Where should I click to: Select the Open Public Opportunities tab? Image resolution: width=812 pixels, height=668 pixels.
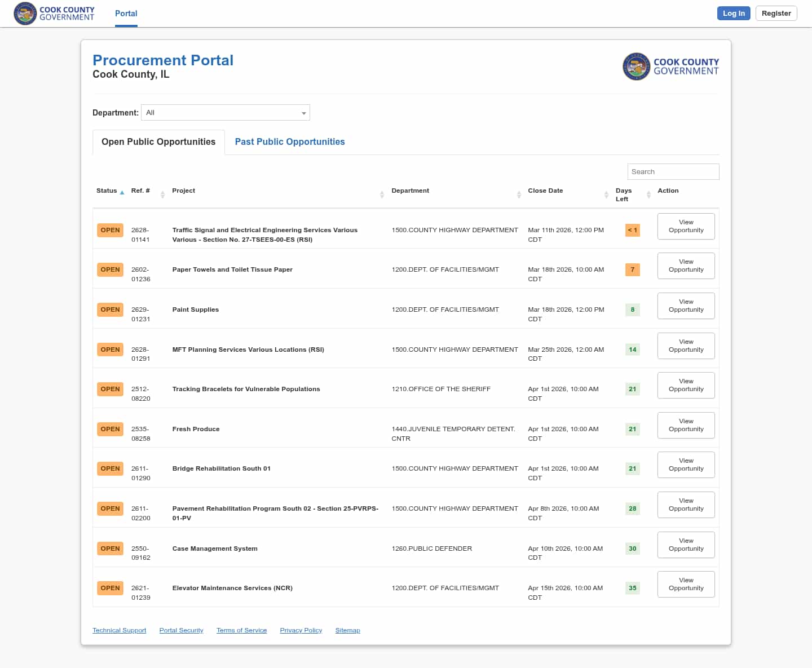pyautogui.click(x=158, y=142)
